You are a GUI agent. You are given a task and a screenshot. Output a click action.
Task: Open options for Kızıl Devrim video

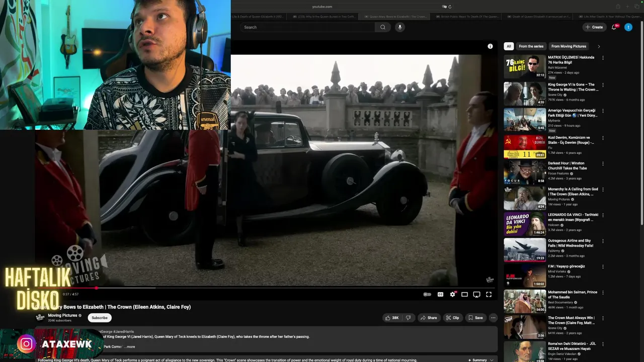pos(603,138)
